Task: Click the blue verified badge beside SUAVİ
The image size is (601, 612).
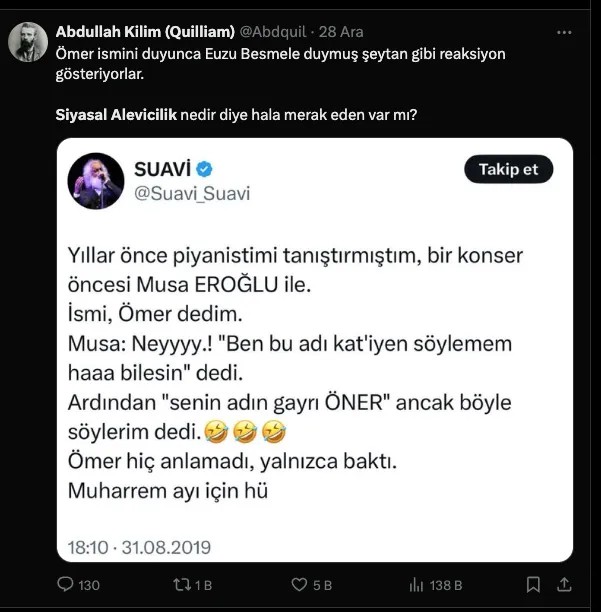Action: tap(203, 169)
